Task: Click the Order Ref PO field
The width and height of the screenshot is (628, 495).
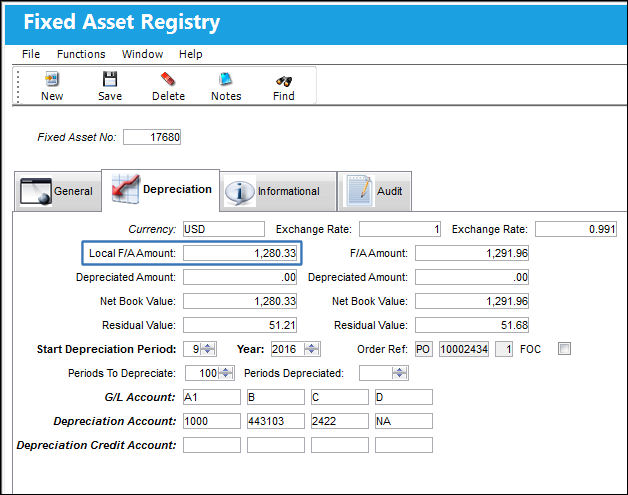Action: point(424,349)
